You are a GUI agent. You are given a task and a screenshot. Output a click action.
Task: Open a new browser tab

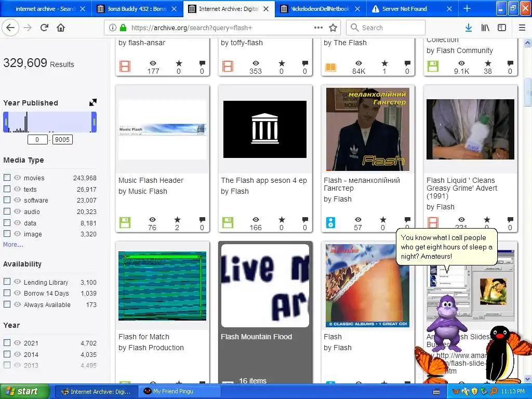pyautogui.click(x=467, y=9)
